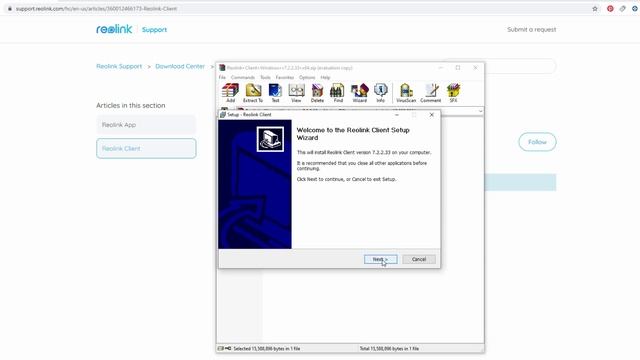Click the browser address bar URL
The width and height of the screenshot is (640, 360).
click(96, 9)
